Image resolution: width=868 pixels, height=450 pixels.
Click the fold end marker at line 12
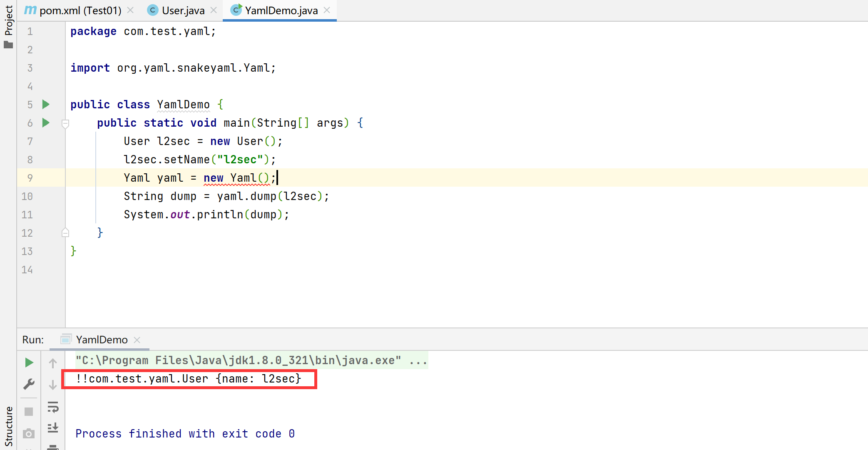click(65, 232)
